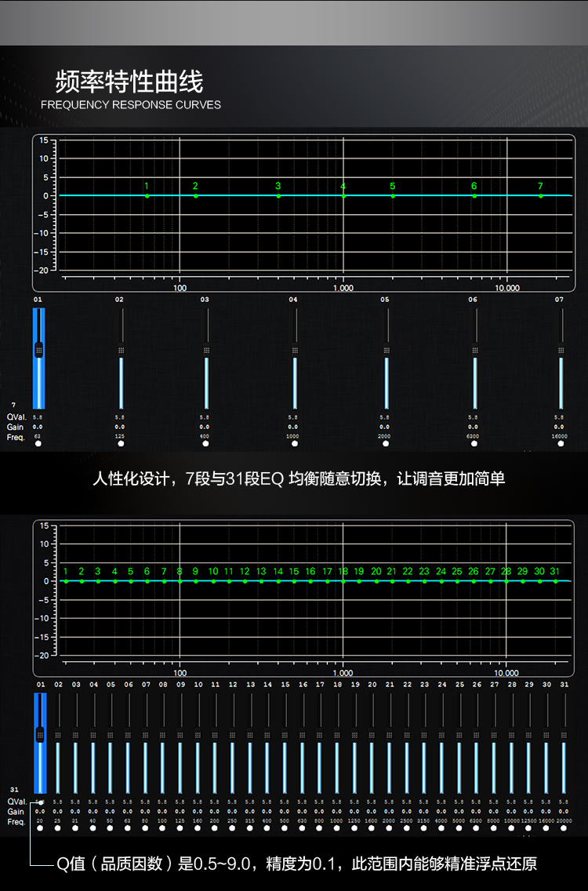Click the QVal 5.8 field under 7-band band 06
Screen dimensions: 588x891
[x=473, y=417]
